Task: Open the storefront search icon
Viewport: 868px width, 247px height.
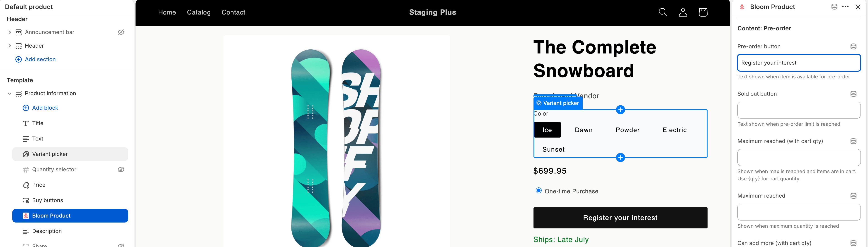Action: [x=662, y=12]
